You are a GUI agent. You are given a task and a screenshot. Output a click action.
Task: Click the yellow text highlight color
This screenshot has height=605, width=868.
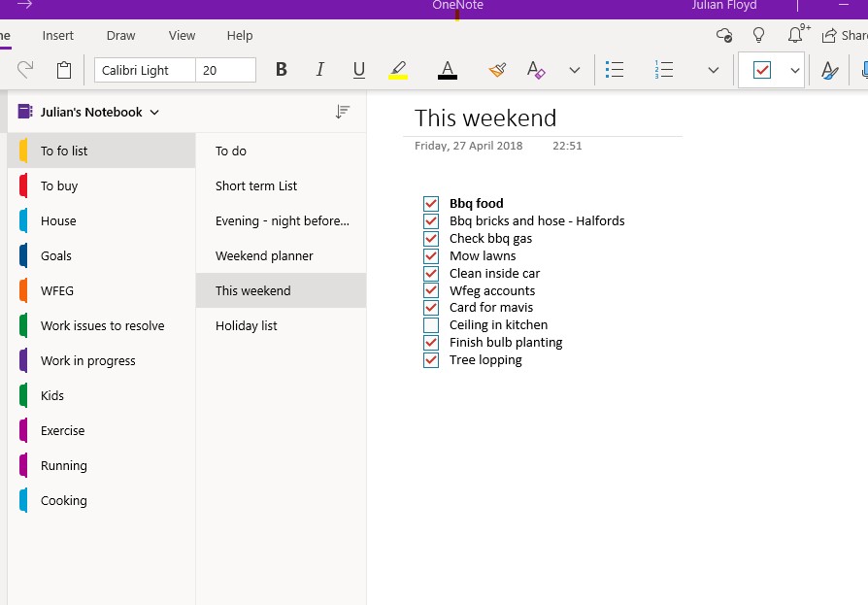point(398,70)
